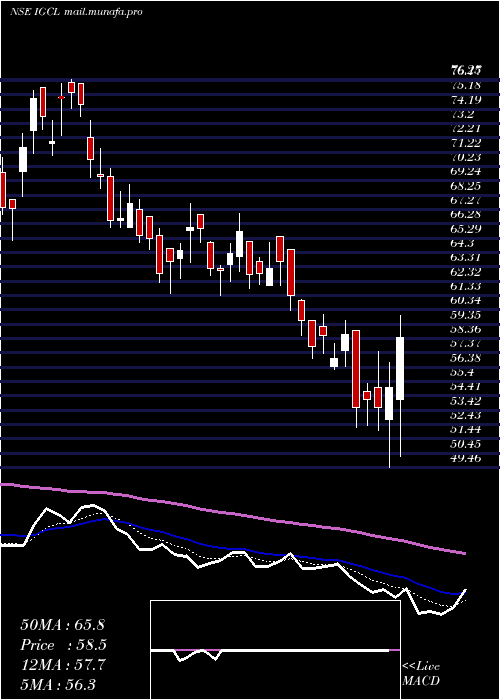
Task: Click the 60.34 price axis label
Action: pyautogui.click(x=467, y=300)
